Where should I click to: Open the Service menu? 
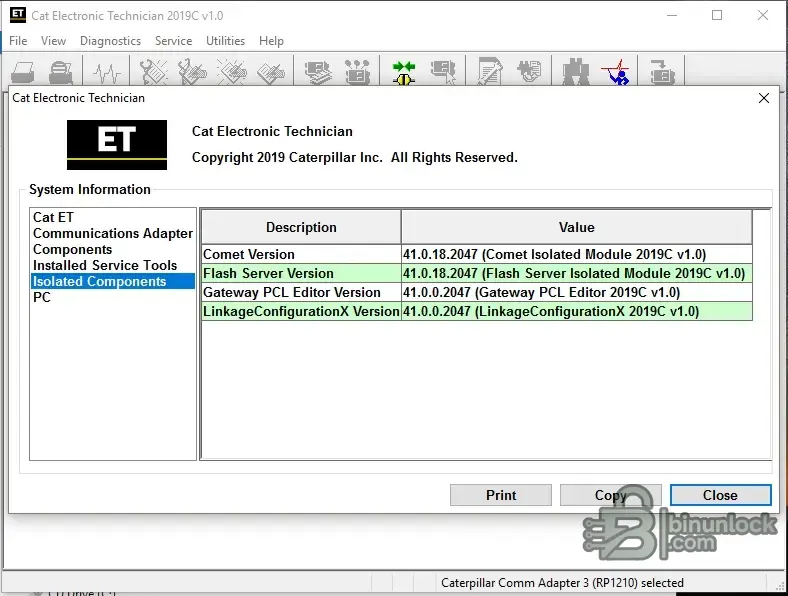pos(173,41)
